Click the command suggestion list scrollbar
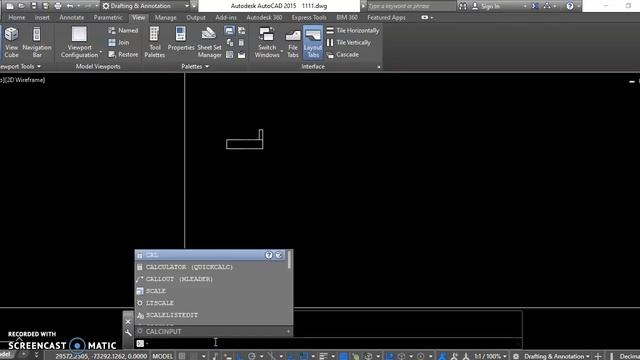The width and height of the screenshot is (640, 360). pos(289,260)
